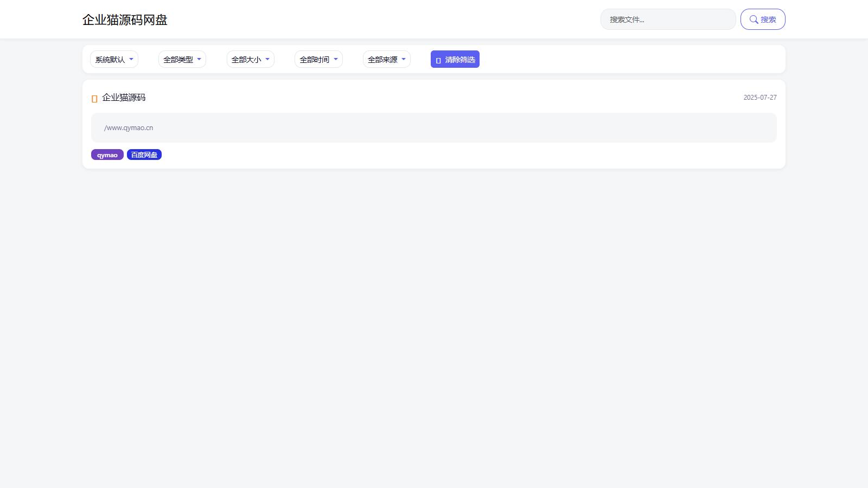Click the /www.qymao.cn path box
The width and height of the screenshot is (868, 488).
coord(433,128)
